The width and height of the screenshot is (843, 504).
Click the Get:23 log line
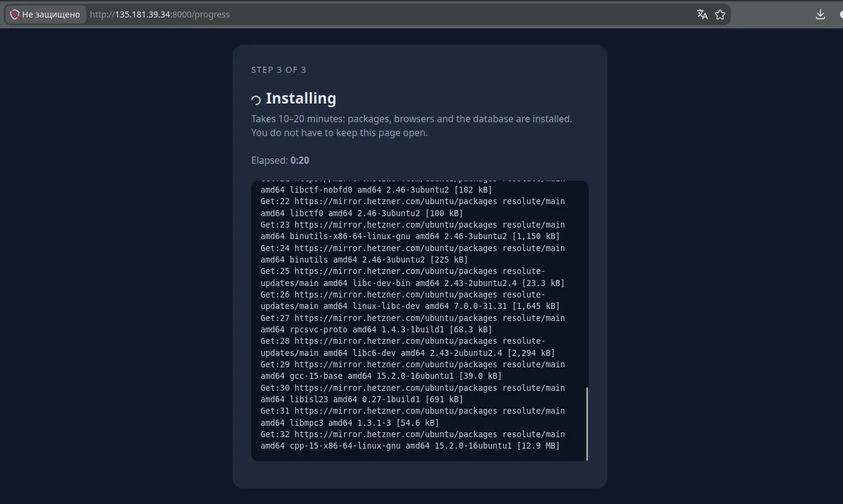point(413,225)
